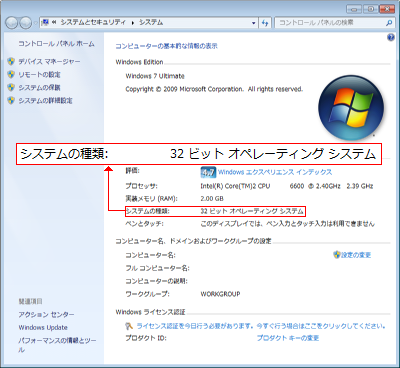The width and height of the screenshot is (400, 368).
Task: Click the search magnifier icon
Action: [389, 23]
